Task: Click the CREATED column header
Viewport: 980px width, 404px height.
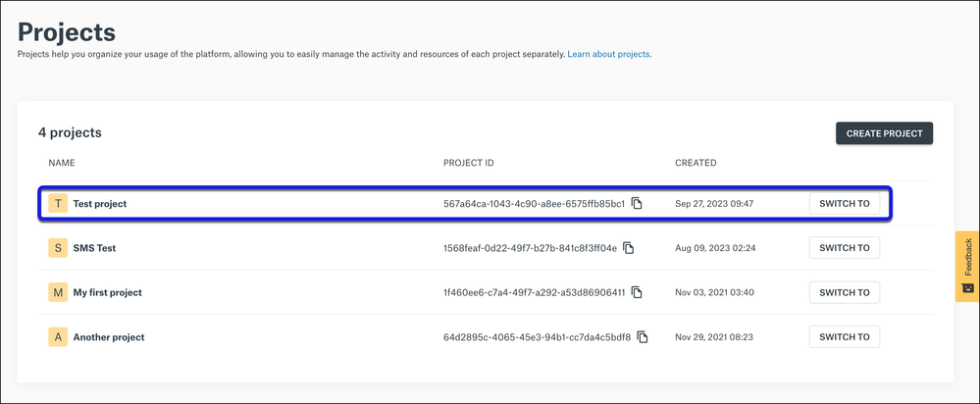Action: pyautogui.click(x=696, y=163)
